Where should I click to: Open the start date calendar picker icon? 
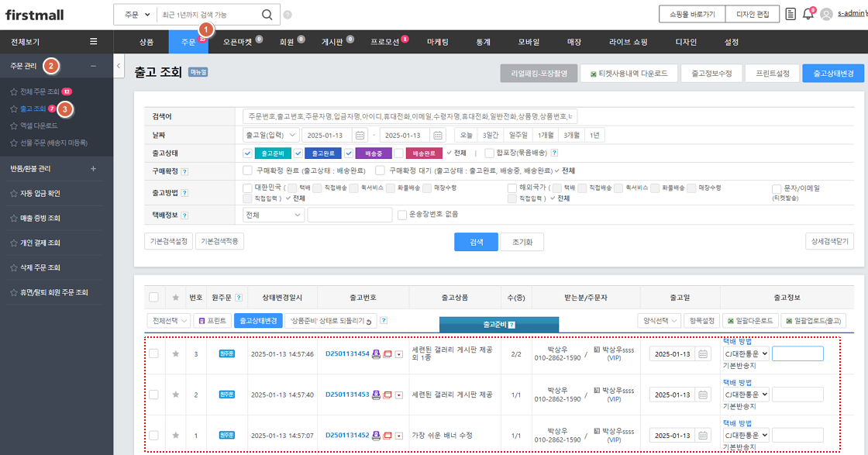pyautogui.click(x=360, y=135)
